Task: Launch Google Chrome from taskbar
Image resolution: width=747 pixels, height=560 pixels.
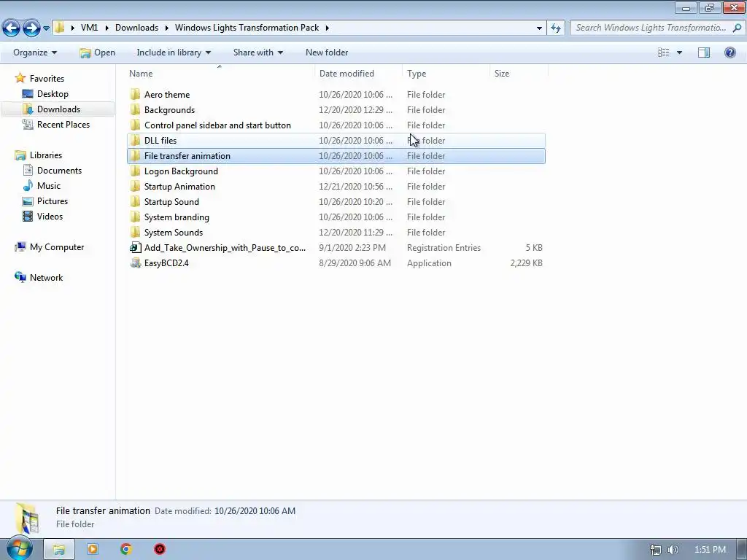Action: click(125, 550)
